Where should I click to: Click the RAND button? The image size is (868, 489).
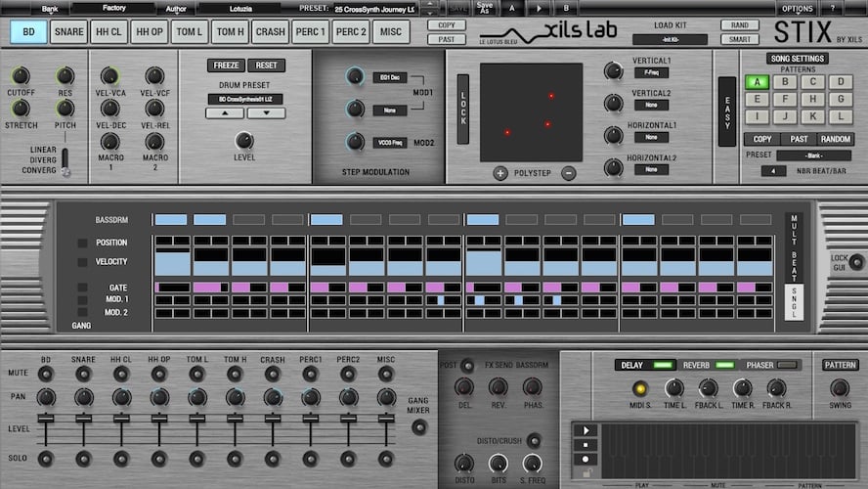click(x=740, y=25)
